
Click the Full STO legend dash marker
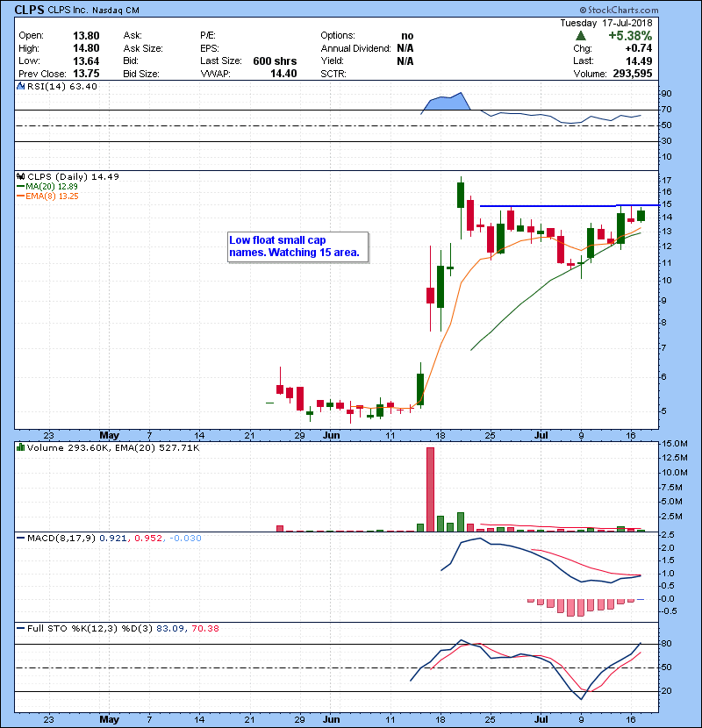point(20,628)
